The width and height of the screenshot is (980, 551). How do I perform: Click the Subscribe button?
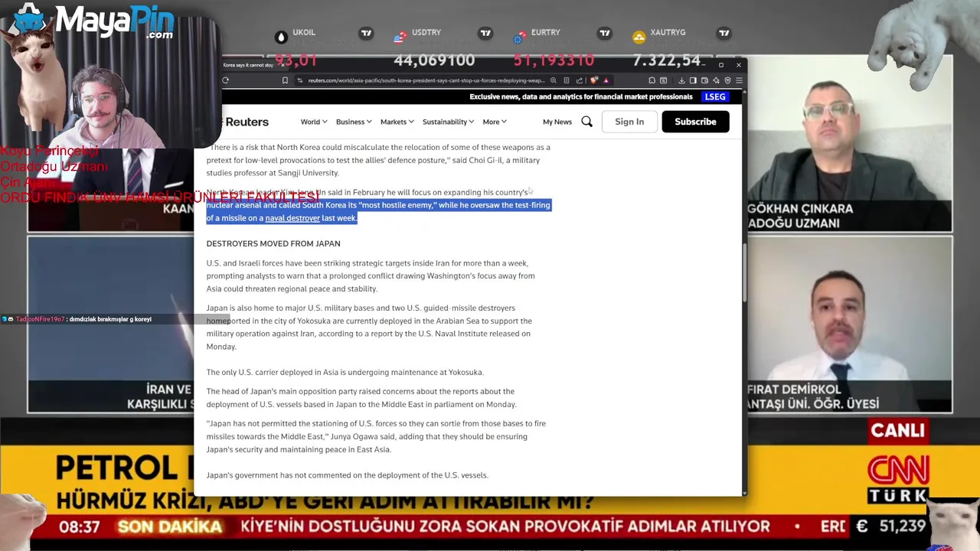[x=695, y=122]
